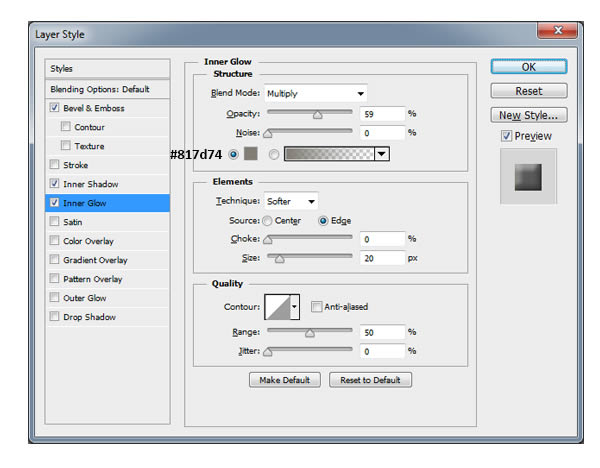Enable the Texture checkbox
The height and width of the screenshot is (468, 600).
pos(65,145)
